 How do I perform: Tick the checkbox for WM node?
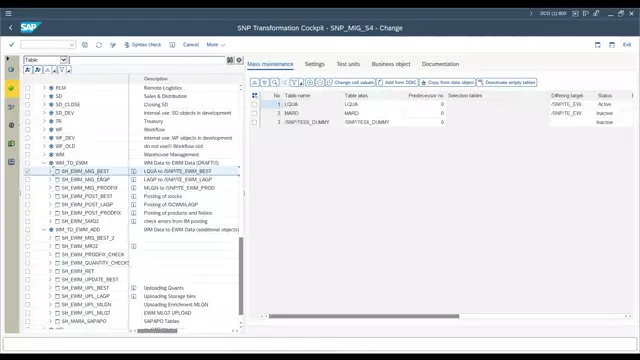[27, 155]
